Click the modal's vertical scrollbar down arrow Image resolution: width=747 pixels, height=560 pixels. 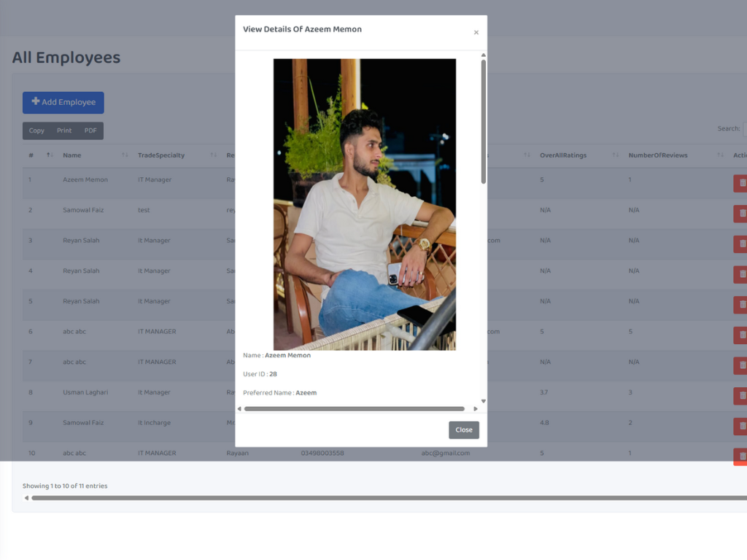[x=483, y=401]
